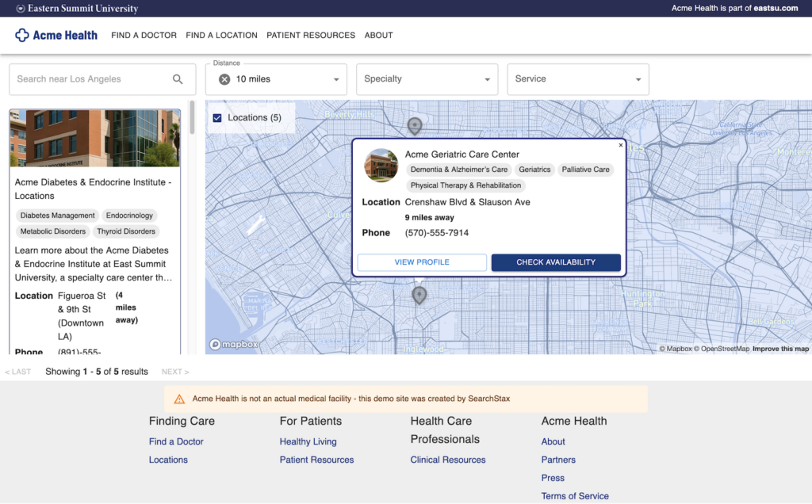Viewport: 812px width, 504px height.
Task: Click the Search near Los Angeles field
Action: tap(87, 79)
